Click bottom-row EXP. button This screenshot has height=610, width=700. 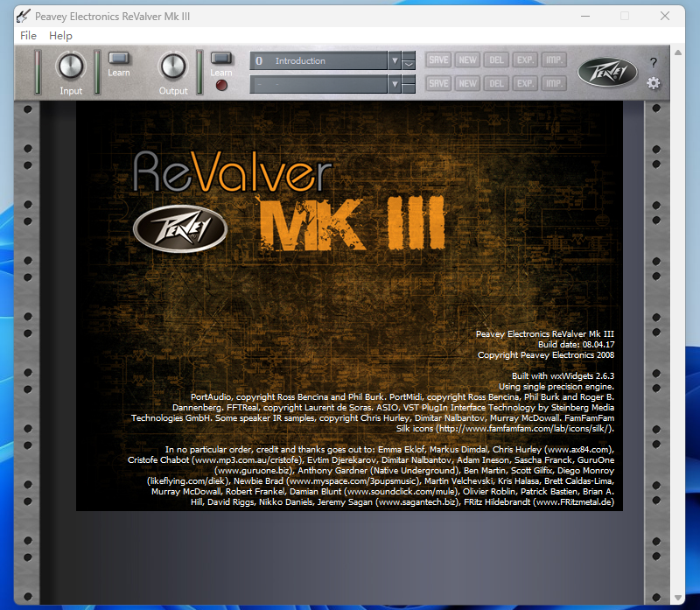(x=525, y=83)
